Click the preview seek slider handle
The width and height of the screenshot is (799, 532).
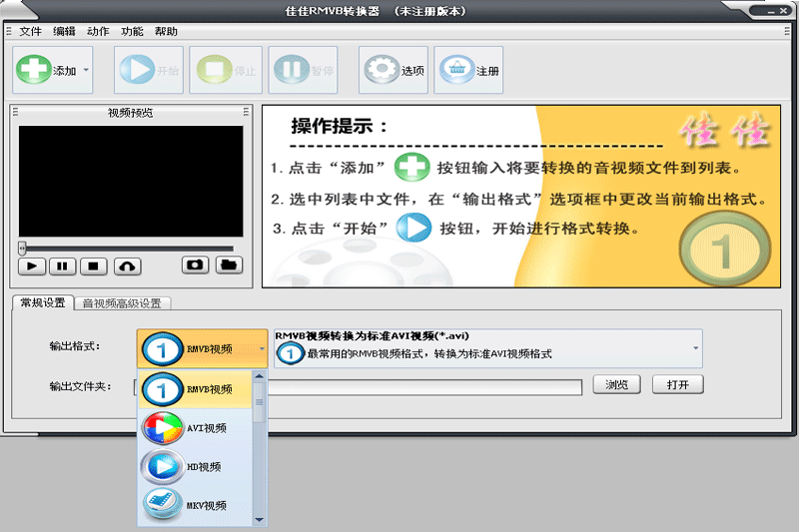coord(22,249)
